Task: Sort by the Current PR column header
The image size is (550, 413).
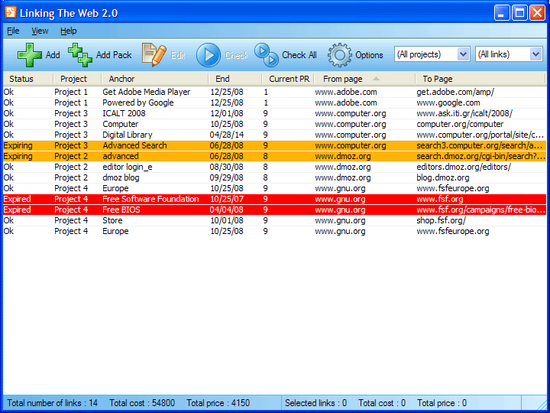Action: pos(288,79)
